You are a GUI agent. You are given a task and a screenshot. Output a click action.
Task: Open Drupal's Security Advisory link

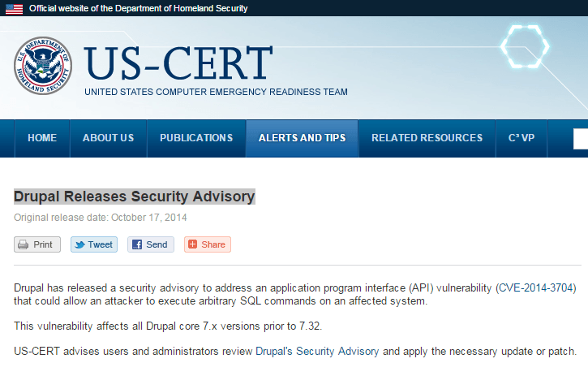pos(317,352)
